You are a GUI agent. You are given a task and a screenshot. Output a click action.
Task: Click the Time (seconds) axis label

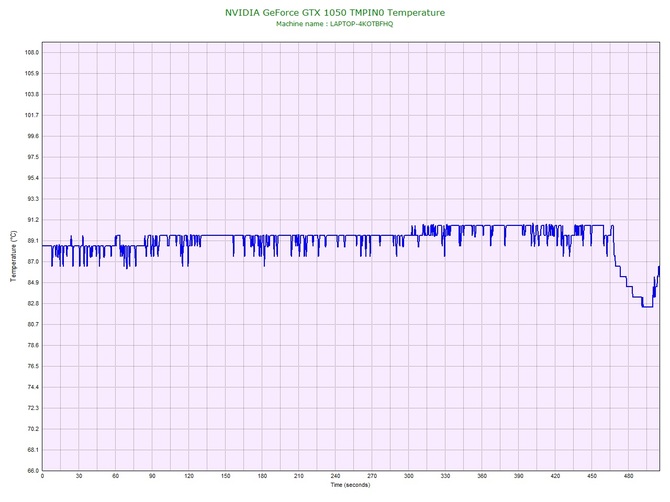pyautogui.click(x=350, y=485)
